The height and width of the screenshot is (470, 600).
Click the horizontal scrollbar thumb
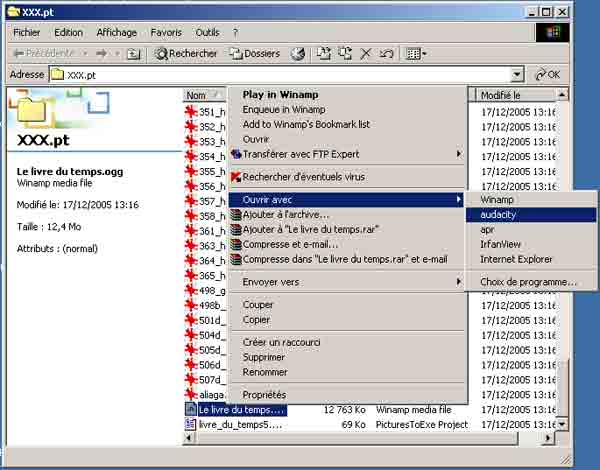click(x=356, y=438)
